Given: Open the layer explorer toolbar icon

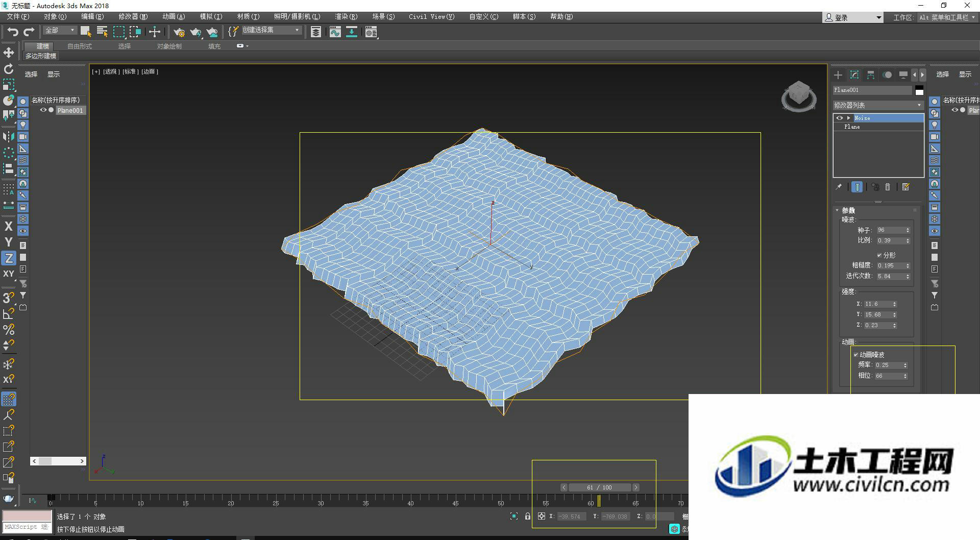Looking at the screenshot, I should [x=316, y=32].
